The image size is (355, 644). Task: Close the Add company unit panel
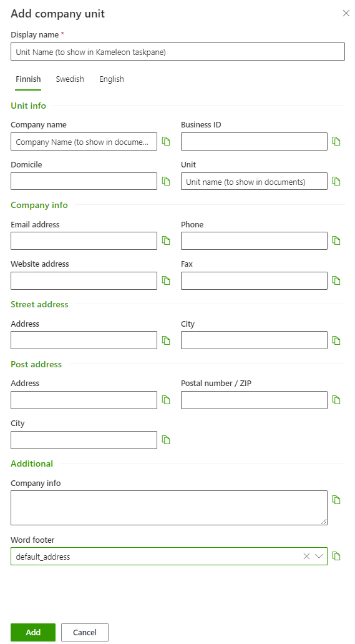346,13
